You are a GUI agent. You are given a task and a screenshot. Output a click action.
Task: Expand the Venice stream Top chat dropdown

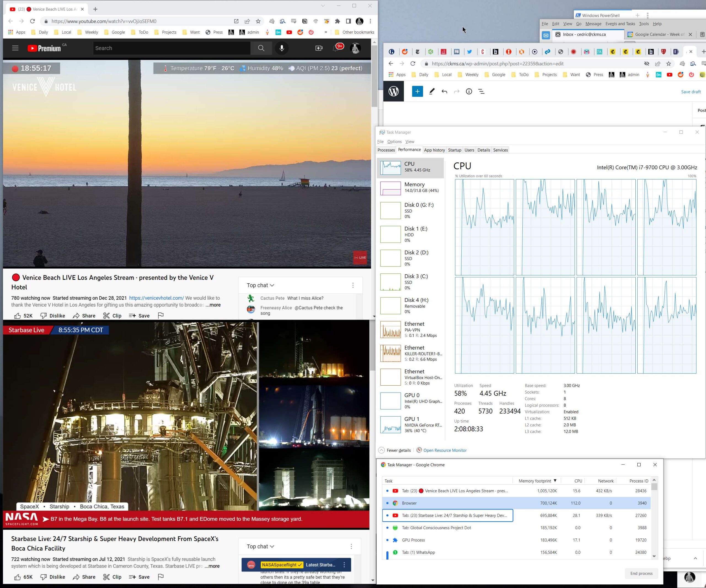[260, 285]
